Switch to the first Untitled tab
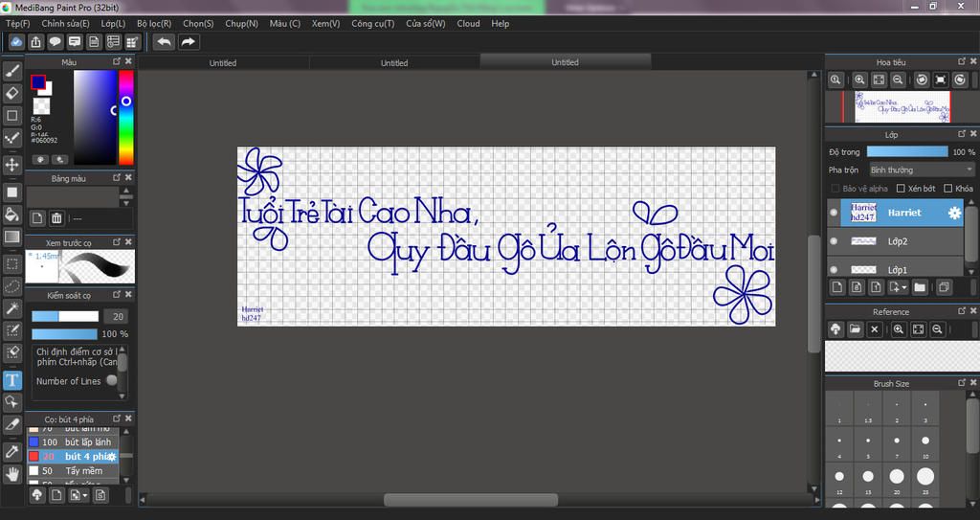Screen dimensions: 980x520 pos(222,62)
